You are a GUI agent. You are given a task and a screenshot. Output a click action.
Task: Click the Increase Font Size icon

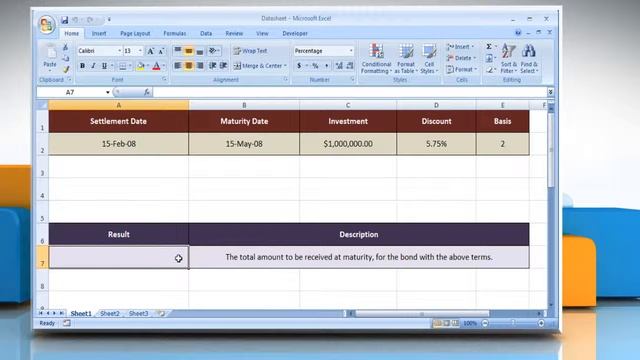pos(151,51)
